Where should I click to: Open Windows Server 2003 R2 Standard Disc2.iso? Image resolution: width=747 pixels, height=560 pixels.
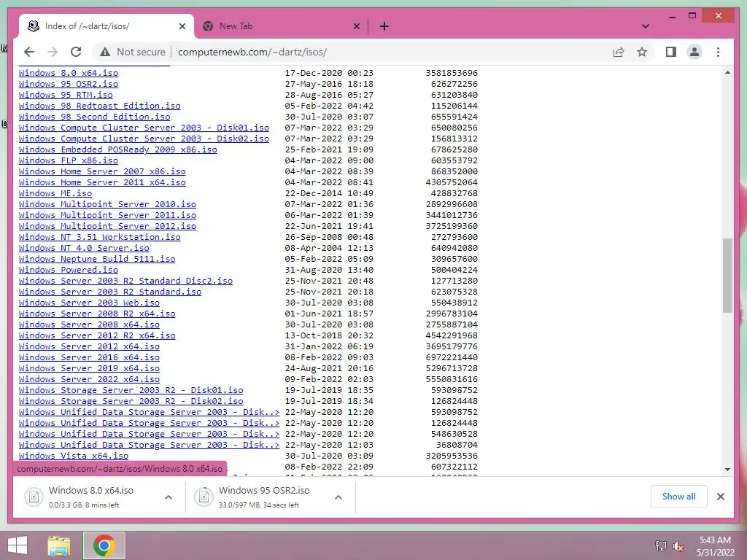(x=125, y=281)
